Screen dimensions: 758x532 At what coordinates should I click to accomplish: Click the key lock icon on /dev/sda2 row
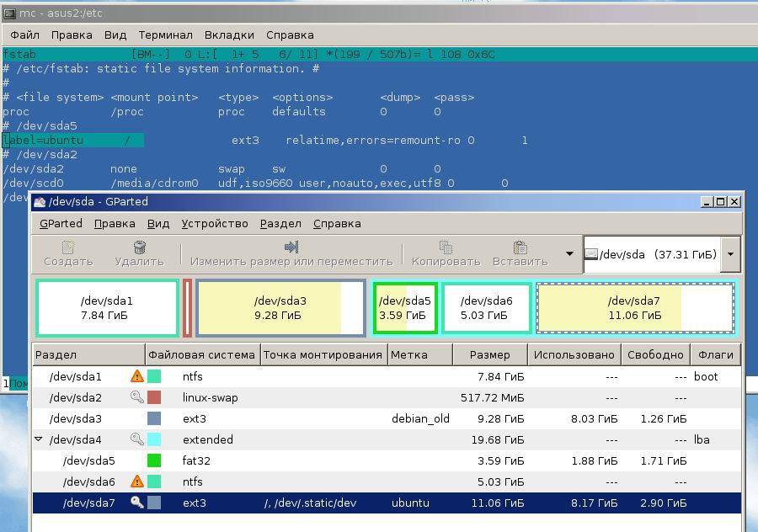click(137, 397)
